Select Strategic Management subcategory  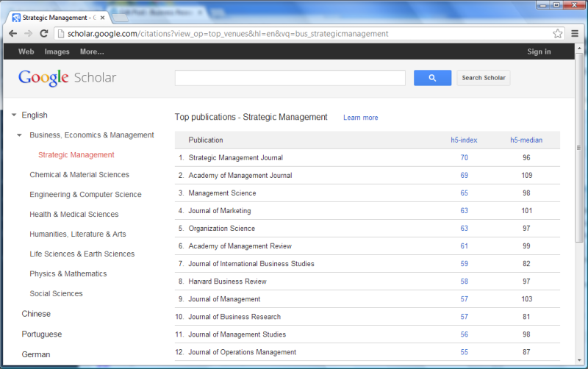(x=76, y=155)
